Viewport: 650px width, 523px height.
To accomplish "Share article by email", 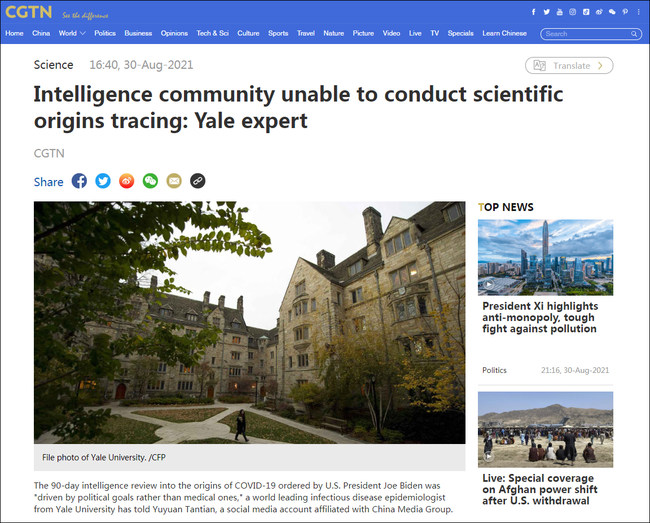I will point(174,181).
